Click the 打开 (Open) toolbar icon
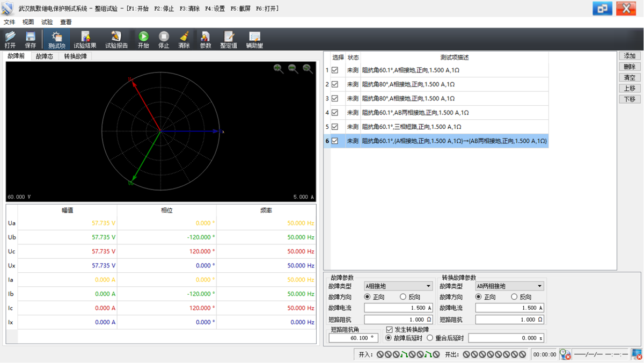The width and height of the screenshot is (644, 363). pyautogui.click(x=10, y=40)
